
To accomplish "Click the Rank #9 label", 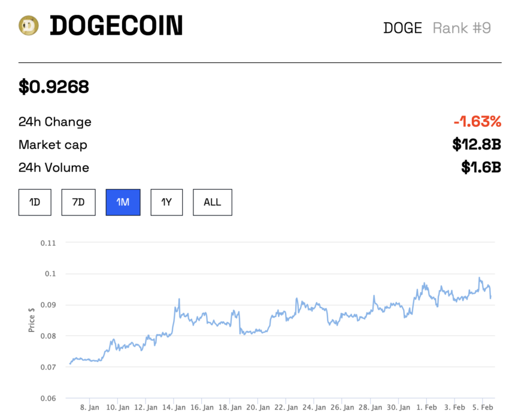I will 462,28.
